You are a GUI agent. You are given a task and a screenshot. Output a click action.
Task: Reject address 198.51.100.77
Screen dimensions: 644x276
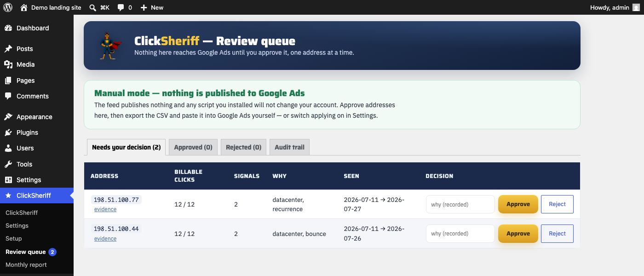click(557, 204)
